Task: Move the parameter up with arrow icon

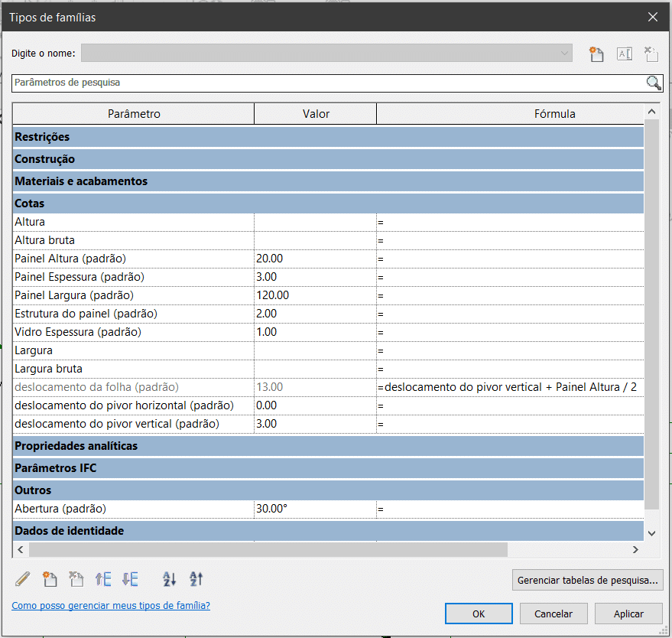Action: (103, 579)
